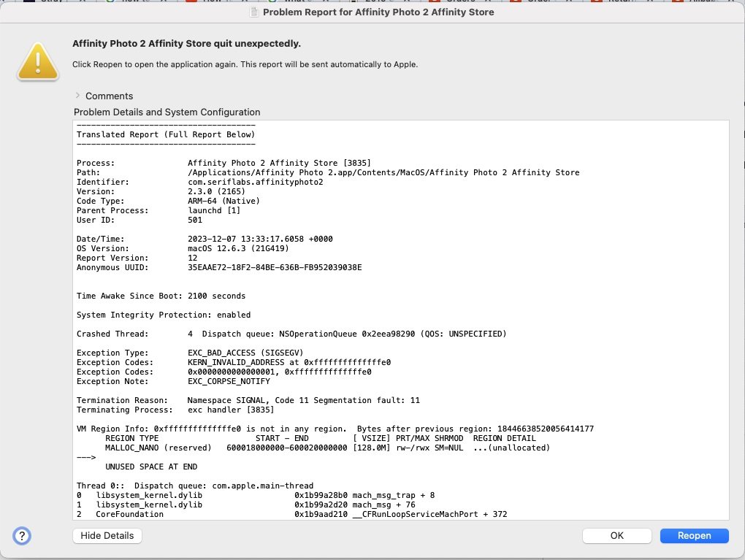Click the Report Version 12 value
Screen dimensions: 745x560
pyautogui.click(x=192, y=258)
